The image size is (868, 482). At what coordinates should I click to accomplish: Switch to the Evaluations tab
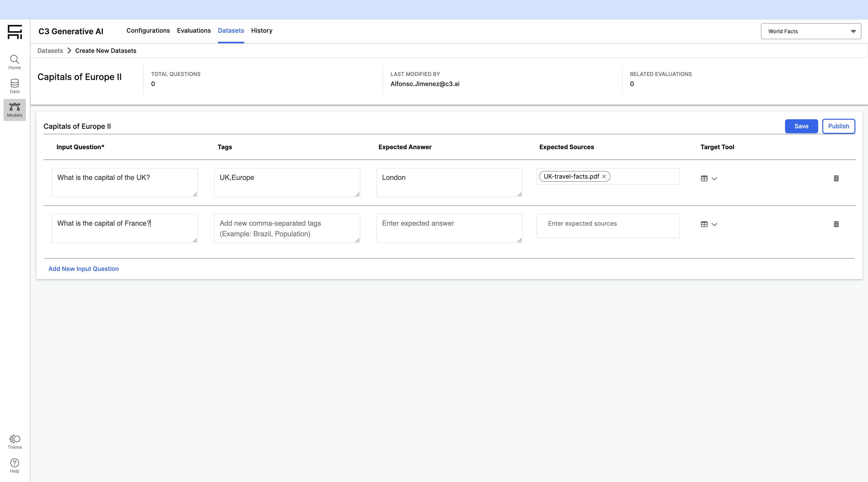194,31
